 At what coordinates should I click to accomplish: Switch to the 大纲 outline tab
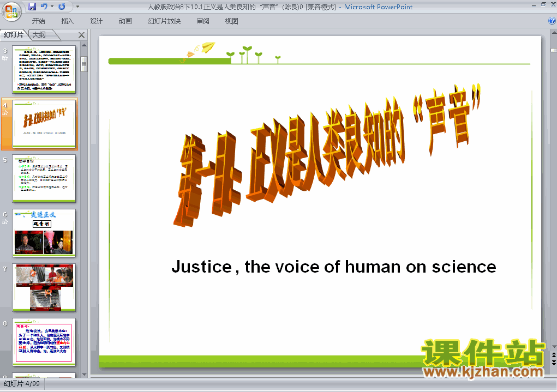click(x=39, y=35)
